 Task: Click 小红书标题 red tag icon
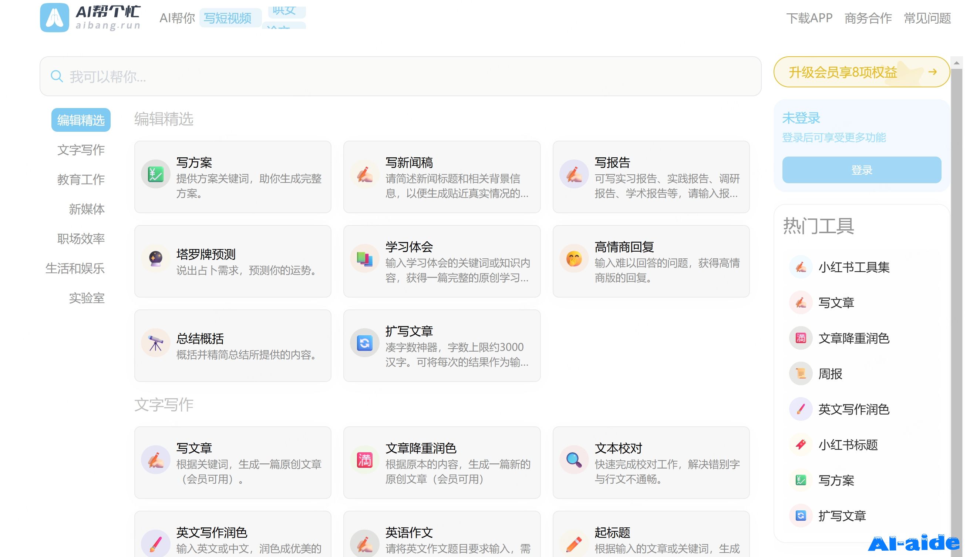801,444
